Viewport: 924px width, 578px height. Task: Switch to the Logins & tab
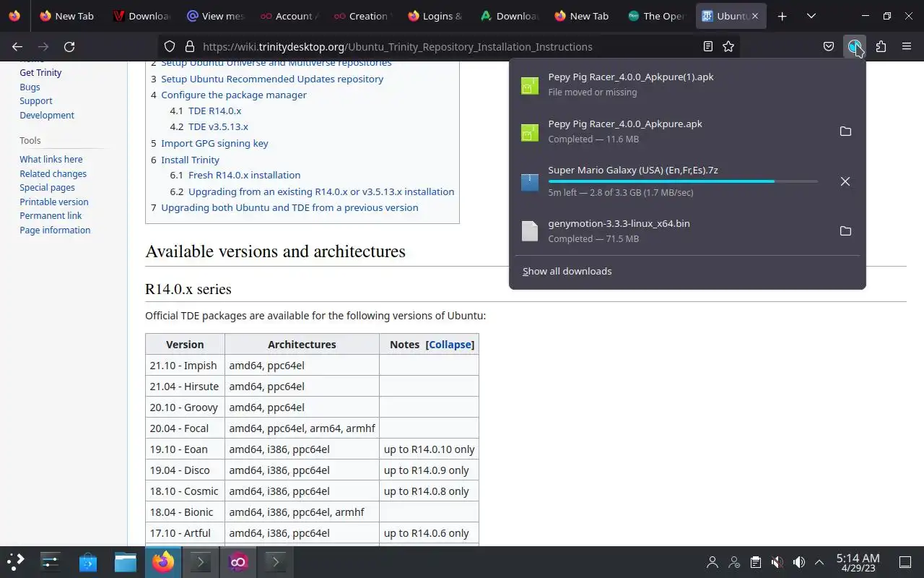point(436,16)
